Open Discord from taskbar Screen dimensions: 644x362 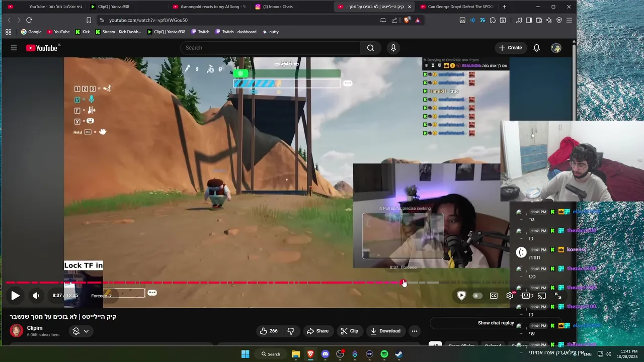click(325, 354)
